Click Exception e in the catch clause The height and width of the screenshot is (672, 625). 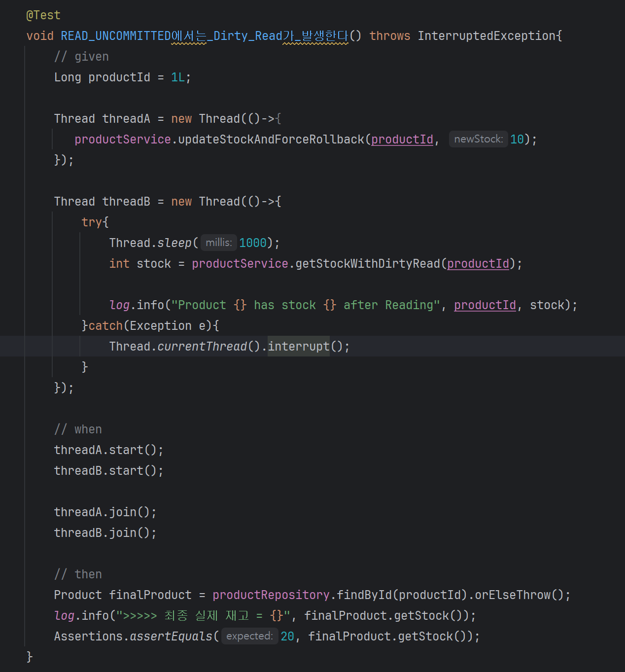(168, 326)
